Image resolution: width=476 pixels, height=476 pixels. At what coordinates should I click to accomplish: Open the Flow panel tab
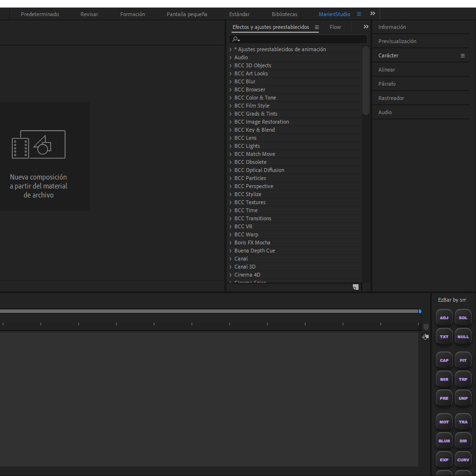(335, 27)
